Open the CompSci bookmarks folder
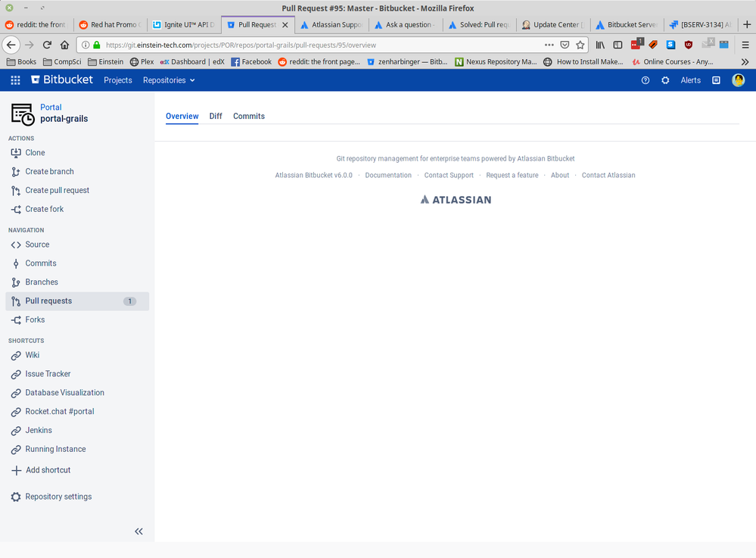 (62, 62)
